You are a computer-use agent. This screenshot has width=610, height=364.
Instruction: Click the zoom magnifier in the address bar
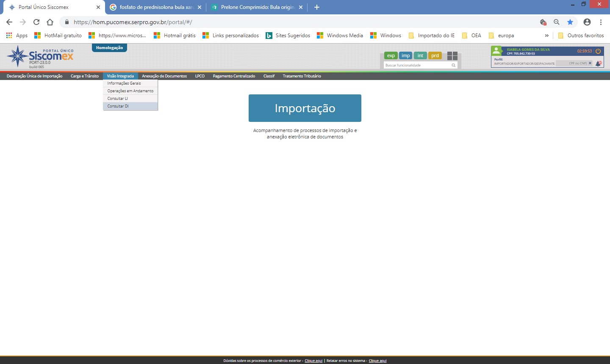pyautogui.click(x=557, y=22)
